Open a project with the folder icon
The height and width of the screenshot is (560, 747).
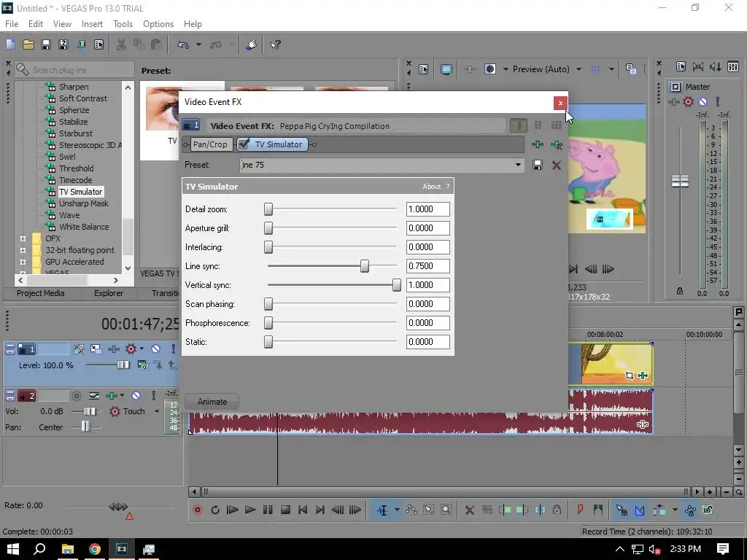tap(28, 44)
